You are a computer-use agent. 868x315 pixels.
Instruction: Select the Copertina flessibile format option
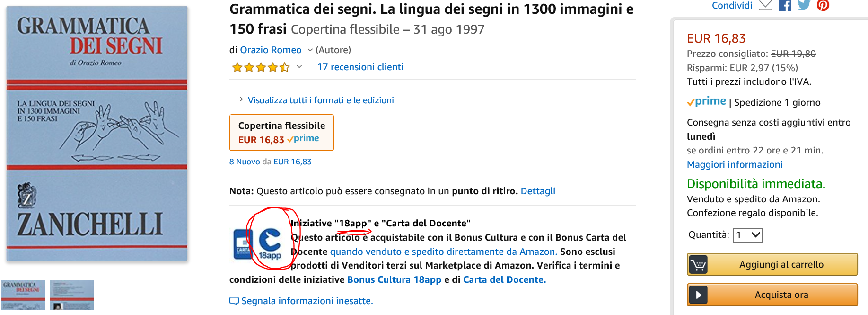coord(281,133)
